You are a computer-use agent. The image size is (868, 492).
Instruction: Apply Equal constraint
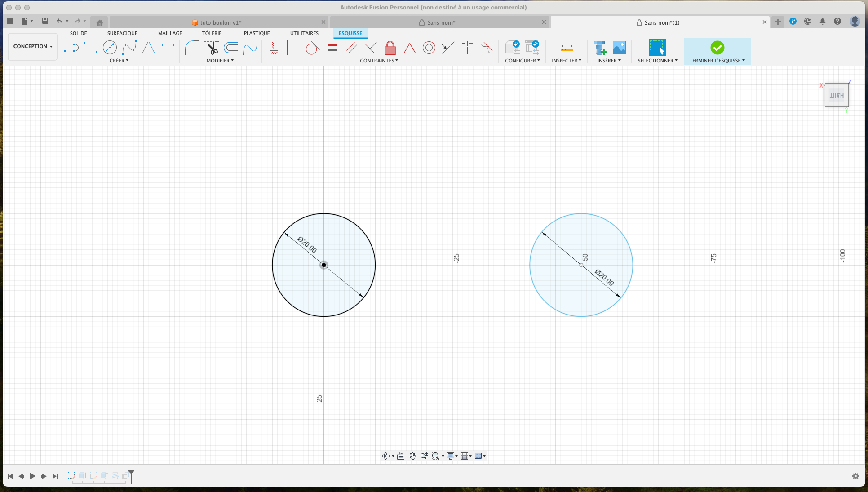pyautogui.click(x=332, y=48)
